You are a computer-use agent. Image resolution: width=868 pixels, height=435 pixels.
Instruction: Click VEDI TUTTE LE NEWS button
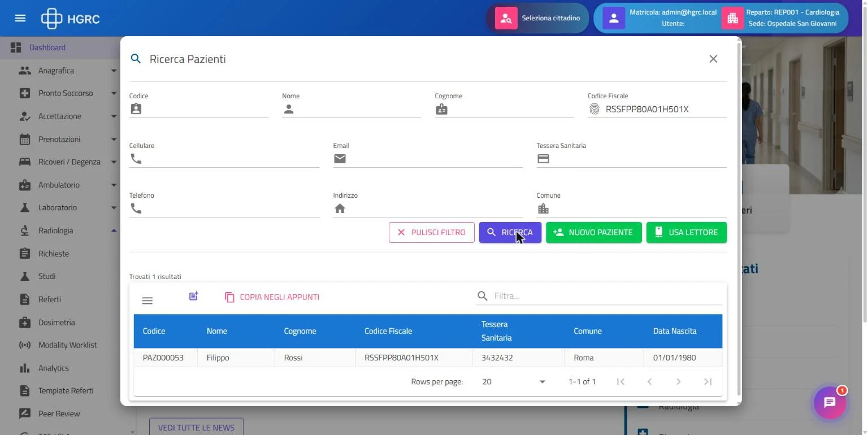196,427
